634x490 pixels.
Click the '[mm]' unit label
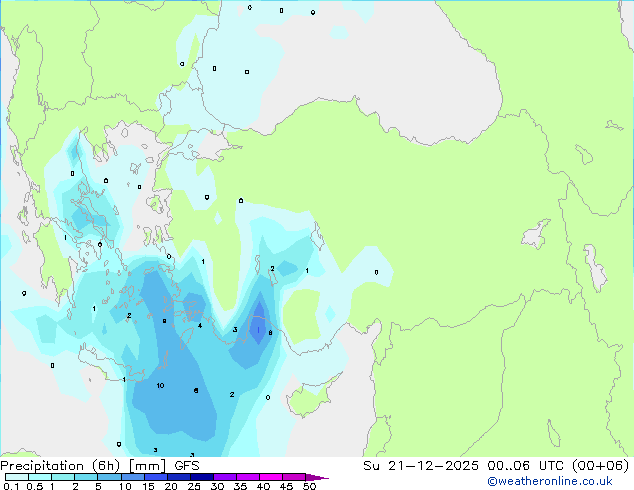(x=147, y=466)
